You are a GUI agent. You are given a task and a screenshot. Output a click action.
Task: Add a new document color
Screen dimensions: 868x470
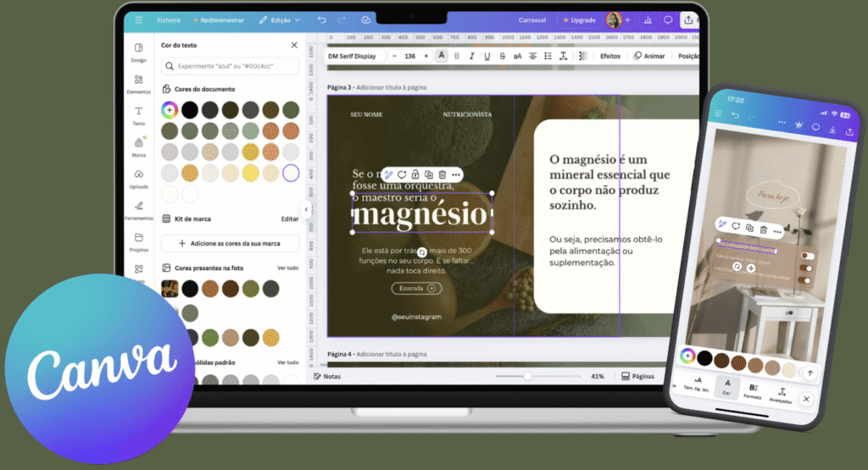pyautogui.click(x=170, y=109)
